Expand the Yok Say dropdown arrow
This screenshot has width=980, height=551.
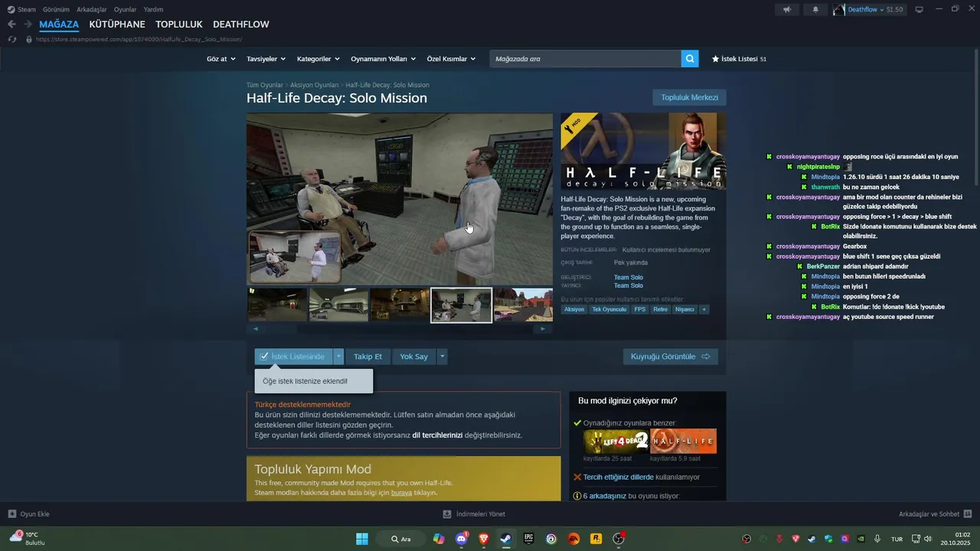click(x=442, y=357)
